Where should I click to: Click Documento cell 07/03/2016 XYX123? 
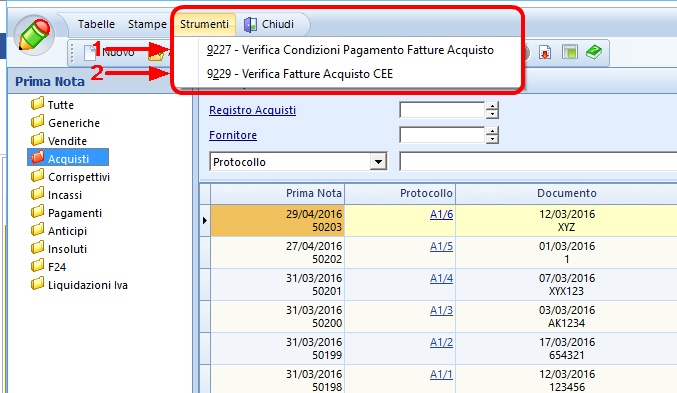(566, 285)
